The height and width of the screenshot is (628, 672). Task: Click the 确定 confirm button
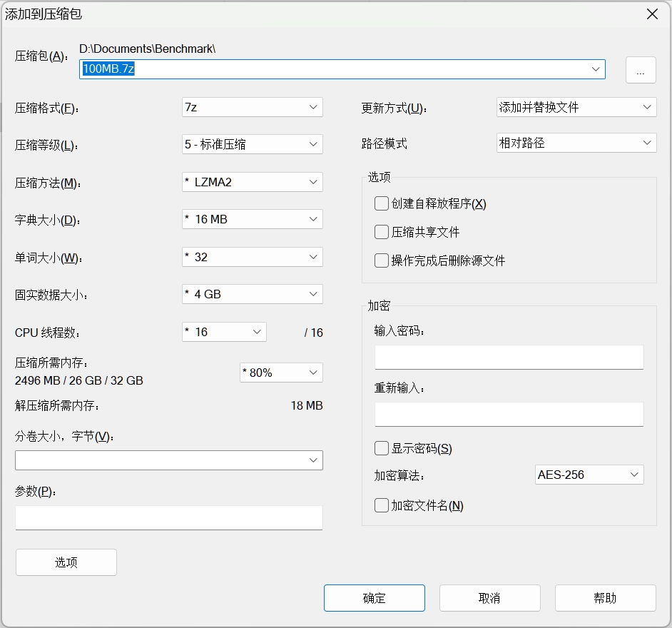click(374, 598)
